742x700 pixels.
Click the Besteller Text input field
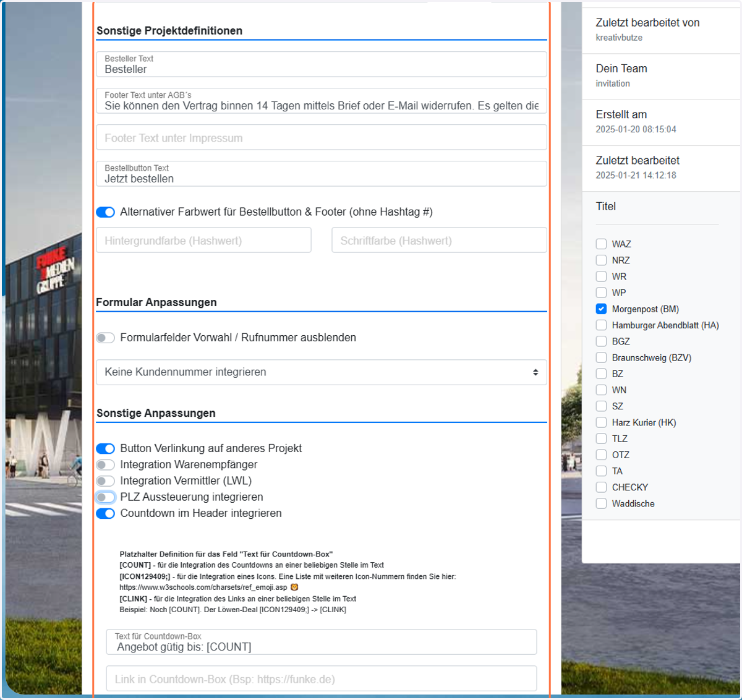[322, 64]
